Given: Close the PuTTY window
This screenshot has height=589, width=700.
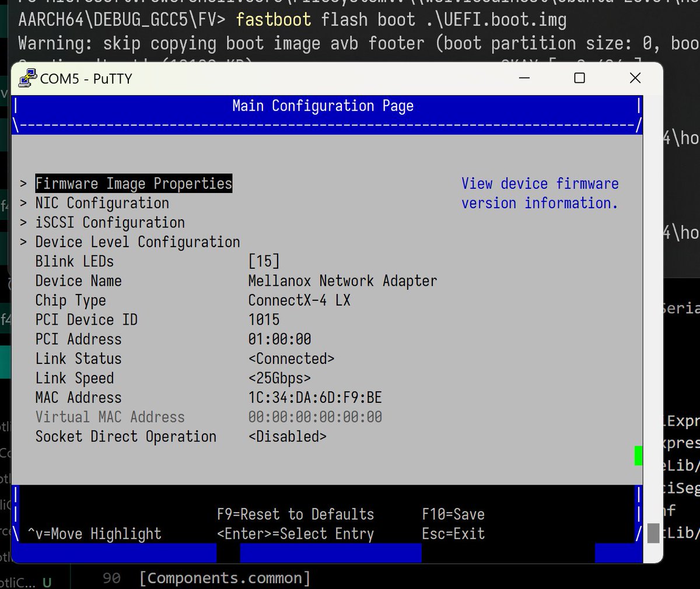Looking at the screenshot, I should [x=635, y=78].
